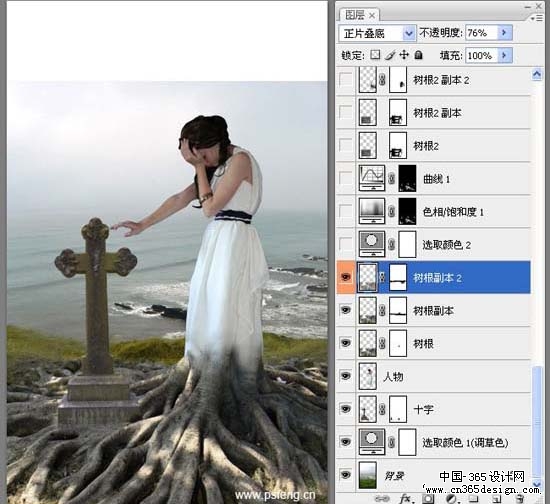This screenshot has height=504, width=550.
Task: Toggle lock transparent pixels icon
Action: [x=375, y=55]
